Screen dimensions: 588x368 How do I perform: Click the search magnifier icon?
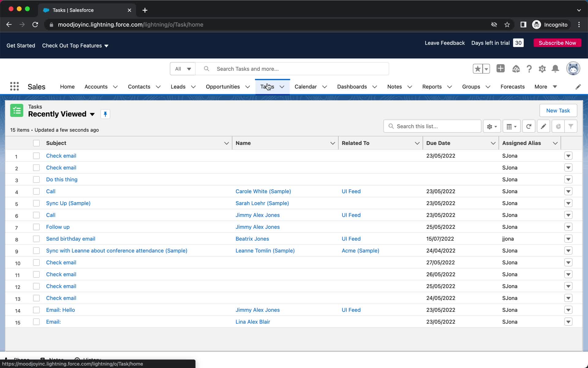pyautogui.click(x=206, y=69)
